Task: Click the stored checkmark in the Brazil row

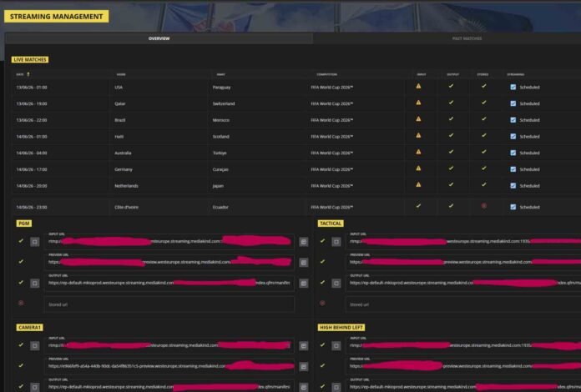Action: click(x=483, y=118)
